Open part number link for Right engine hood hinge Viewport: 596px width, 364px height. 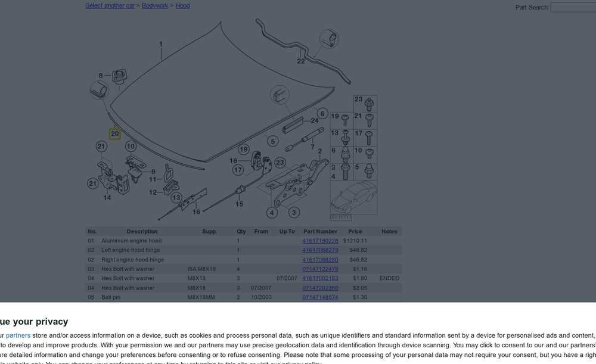[x=320, y=260]
